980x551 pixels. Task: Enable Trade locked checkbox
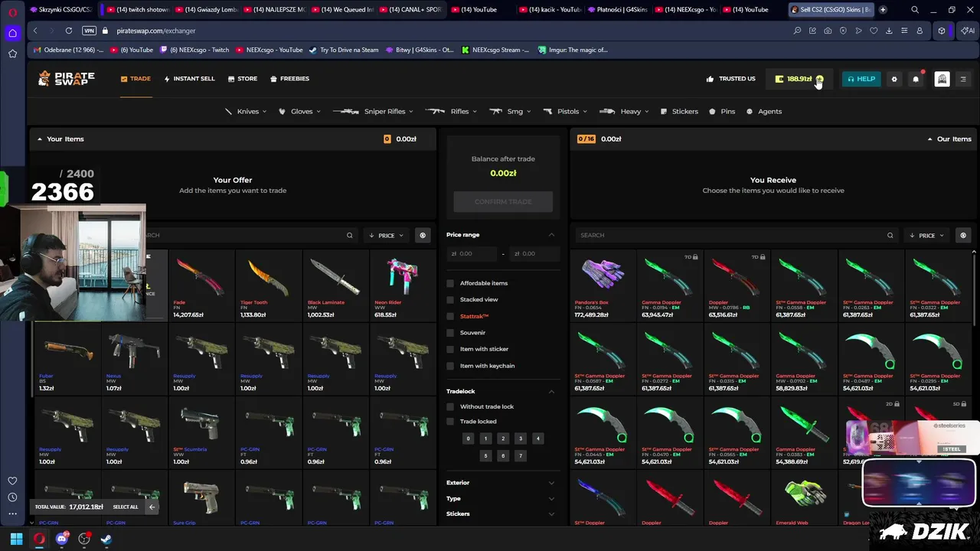(x=450, y=422)
